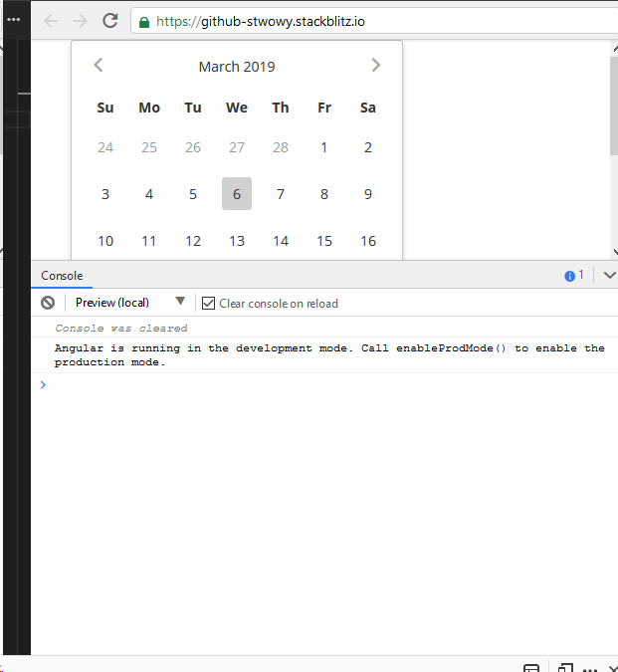Click the browser back arrow
The image size is (618, 672).
(x=51, y=21)
